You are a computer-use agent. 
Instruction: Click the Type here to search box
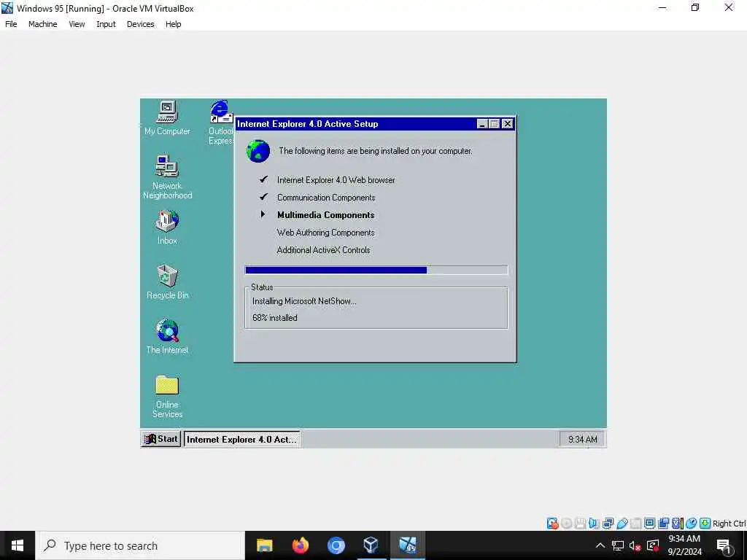(140, 545)
